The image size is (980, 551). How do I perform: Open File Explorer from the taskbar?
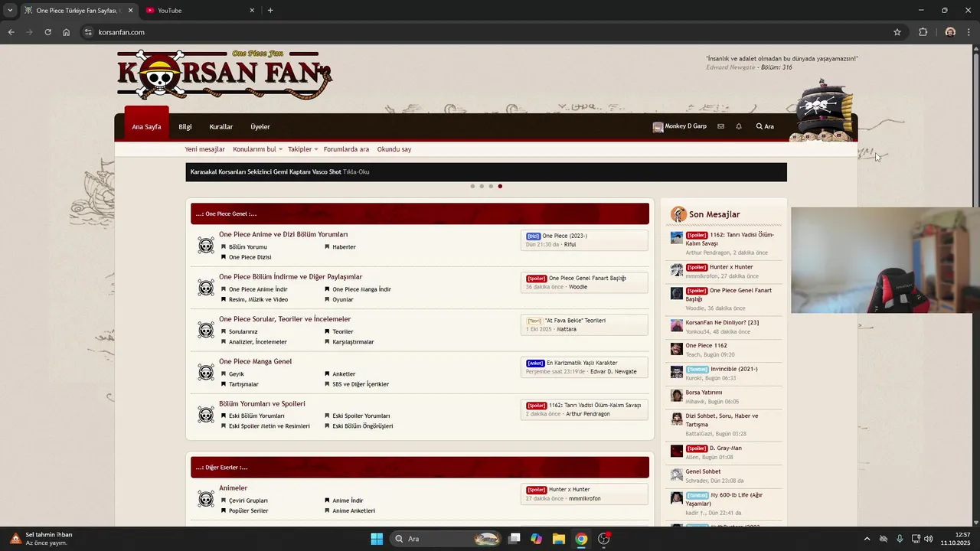[559, 539]
